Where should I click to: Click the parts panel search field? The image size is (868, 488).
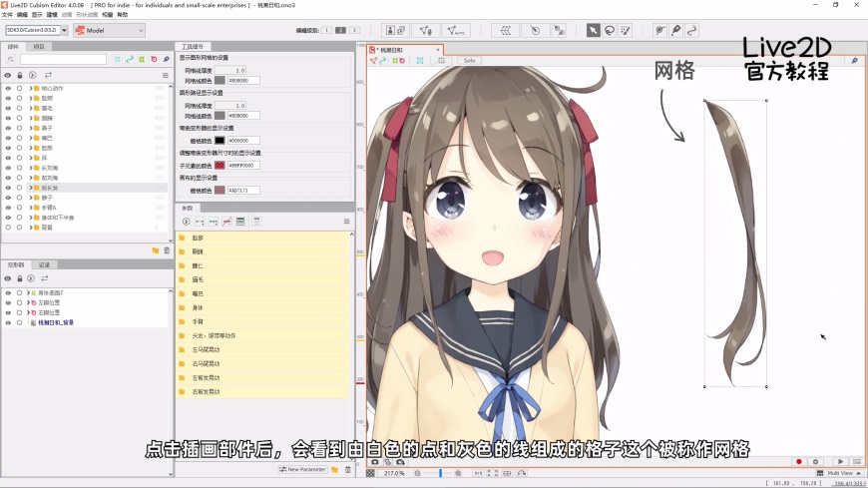(63, 59)
